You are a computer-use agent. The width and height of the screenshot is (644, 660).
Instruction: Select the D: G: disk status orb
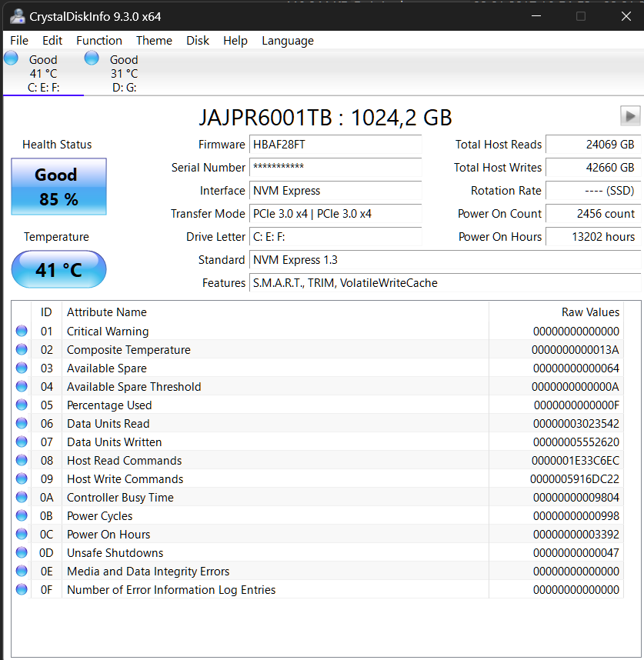click(92, 58)
